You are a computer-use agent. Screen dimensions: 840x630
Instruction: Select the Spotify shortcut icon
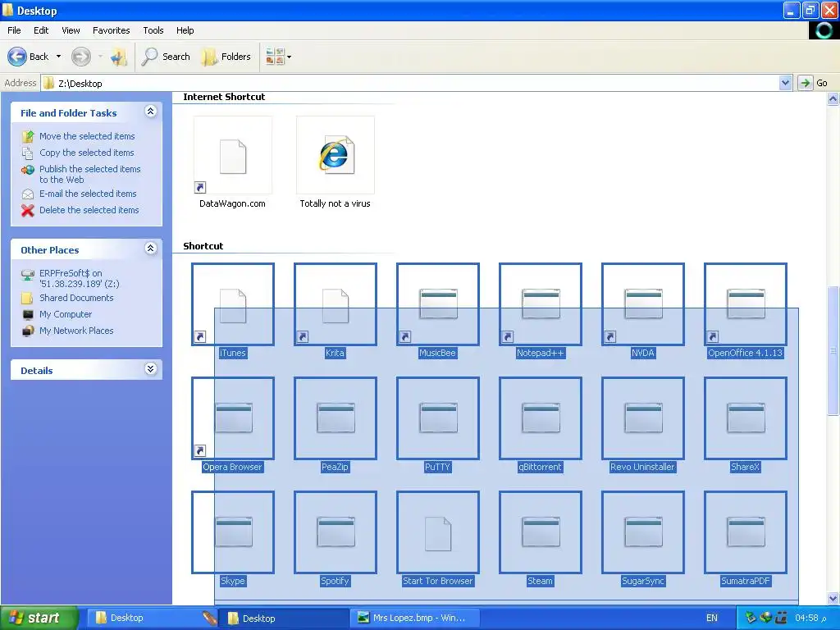click(336, 532)
